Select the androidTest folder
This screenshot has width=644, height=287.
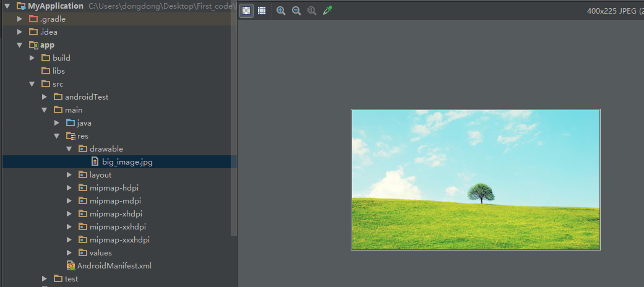point(86,97)
